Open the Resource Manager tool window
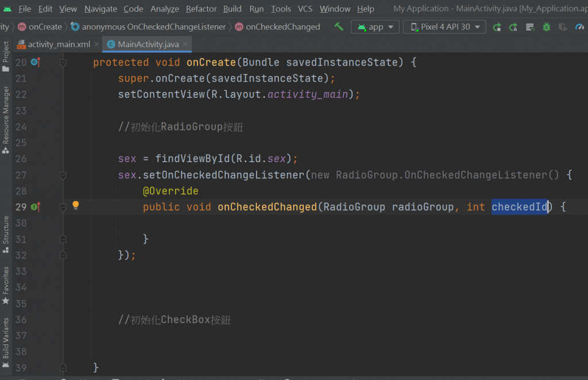This screenshot has height=380, width=588. (x=6, y=120)
